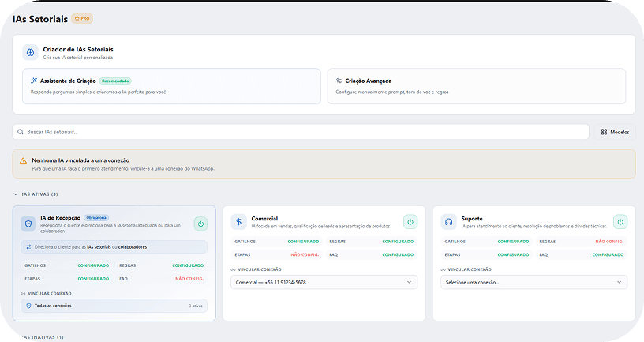This screenshot has height=342, width=644.
Task: Open FAQ row in Comercial card
Action: click(371, 255)
